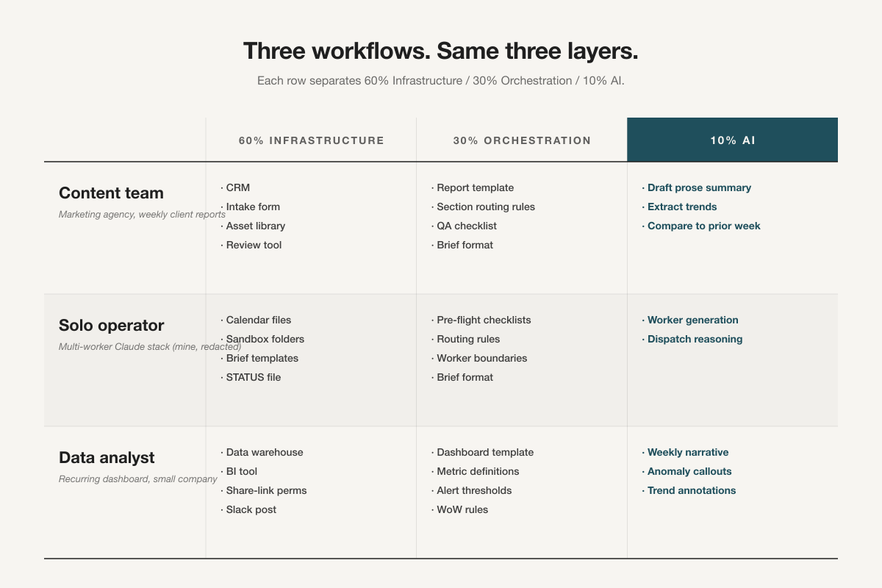Click the 'Alert thresholds' item

pos(472,490)
